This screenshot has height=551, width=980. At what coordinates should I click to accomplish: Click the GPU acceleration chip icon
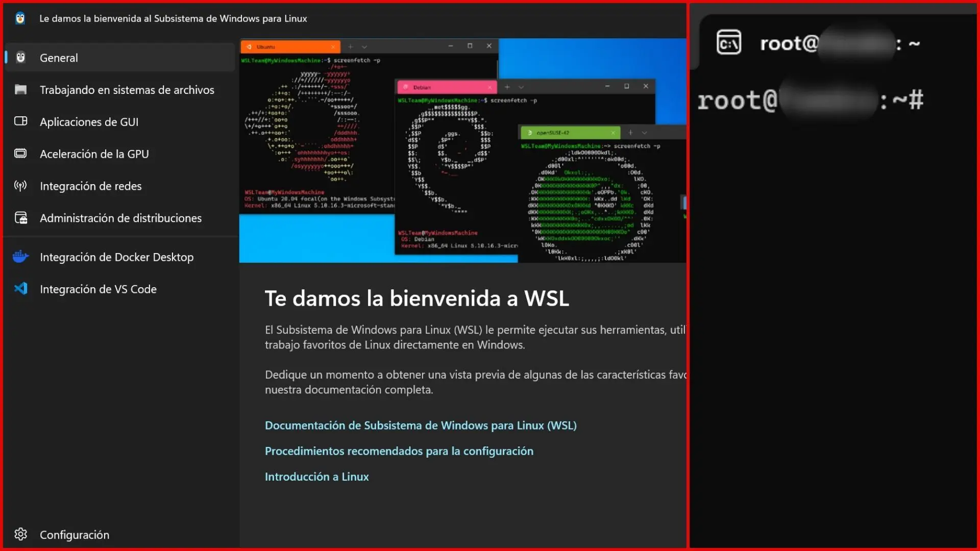[20, 154]
